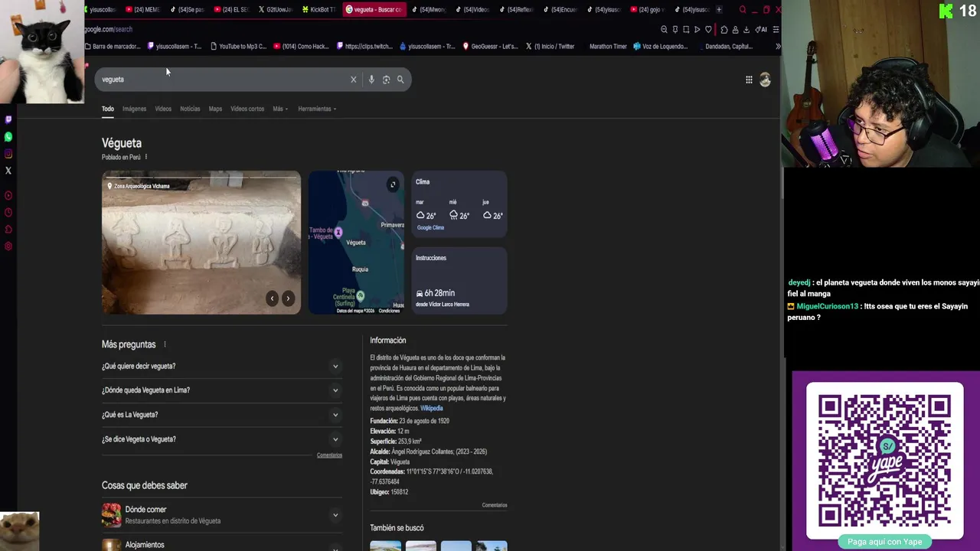This screenshot has height=551, width=980.
Task: Search by image with the lens icon
Action: (386, 80)
